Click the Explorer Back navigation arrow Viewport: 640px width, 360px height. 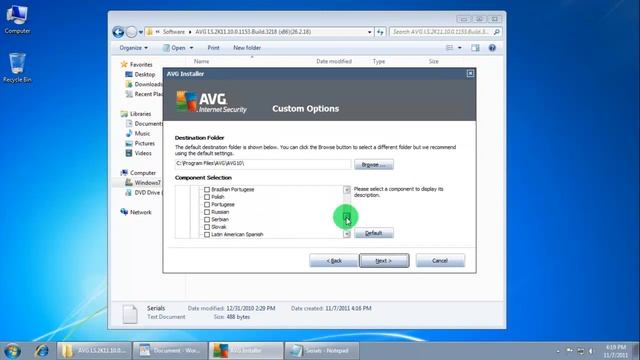coord(118,32)
